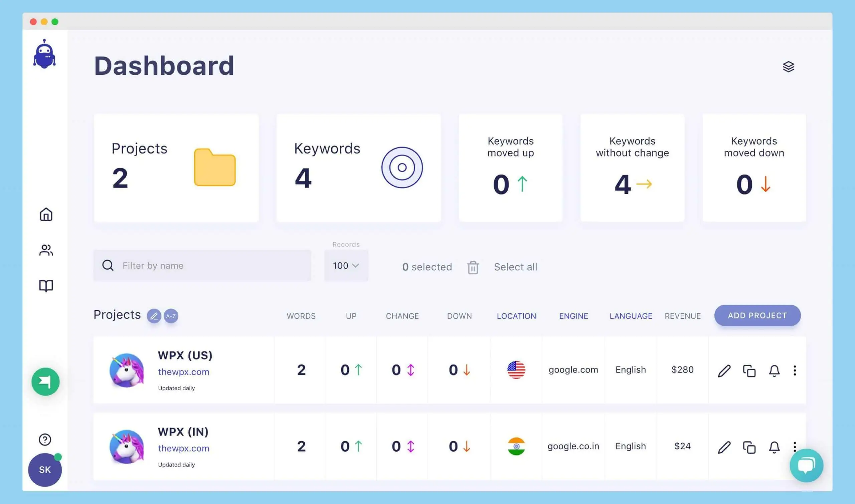The height and width of the screenshot is (504, 855).
Task: Click the Filter by name search field
Action: coord(202,266)
